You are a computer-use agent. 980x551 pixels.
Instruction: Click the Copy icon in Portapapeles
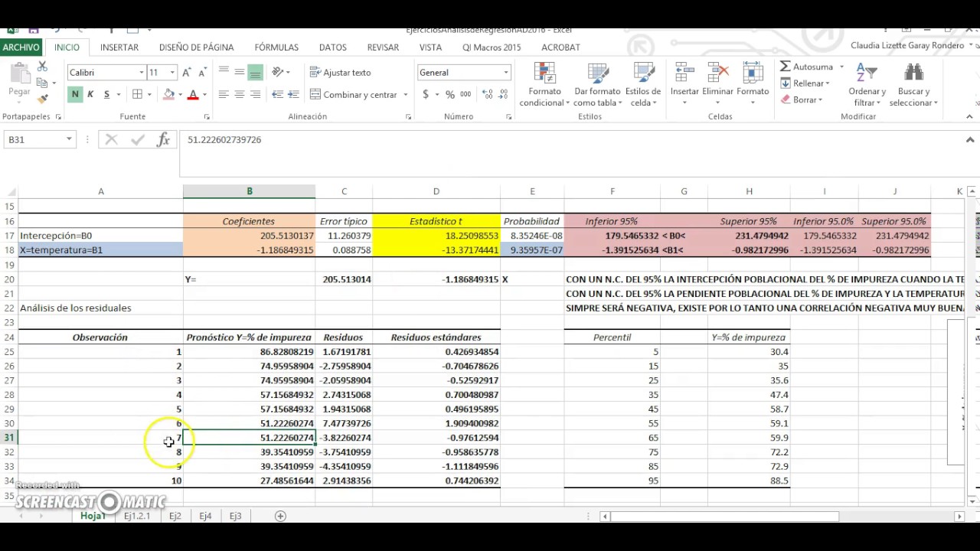(42, 83)
